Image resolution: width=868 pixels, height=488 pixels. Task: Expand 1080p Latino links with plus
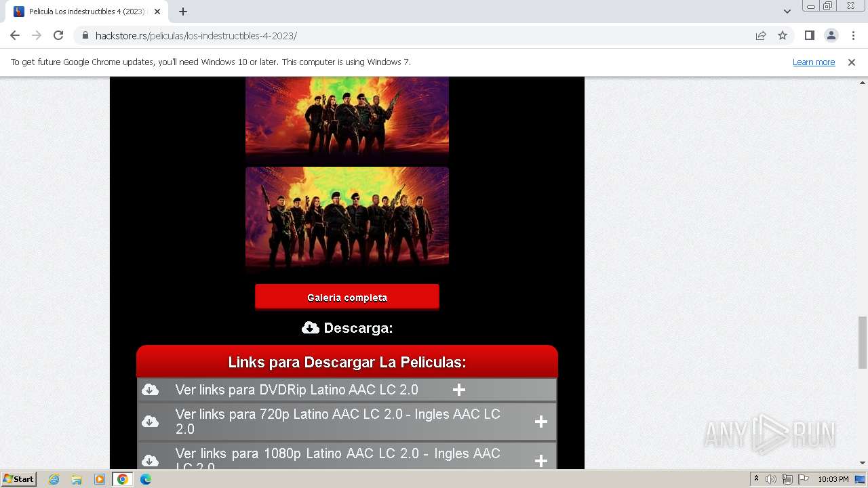coord(541,461)
